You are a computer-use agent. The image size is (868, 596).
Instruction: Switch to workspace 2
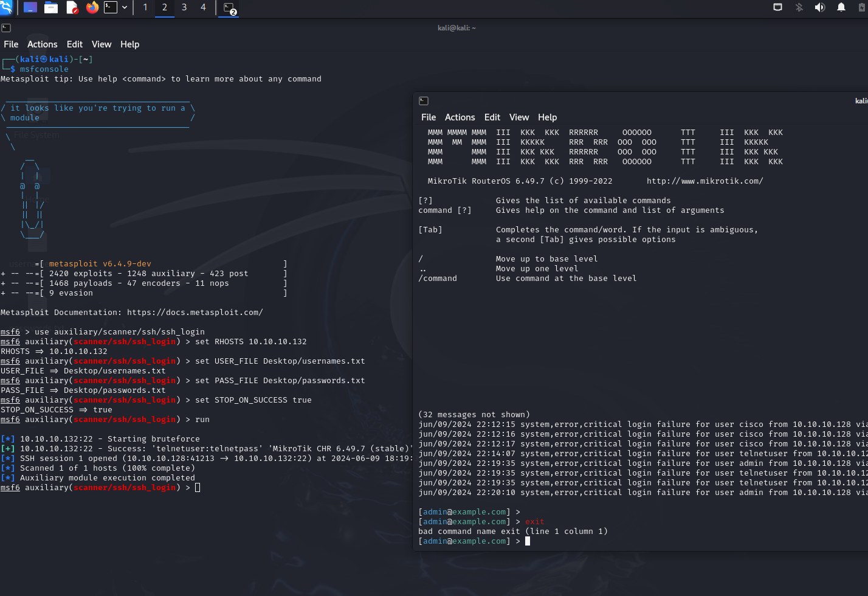(165, 7)
